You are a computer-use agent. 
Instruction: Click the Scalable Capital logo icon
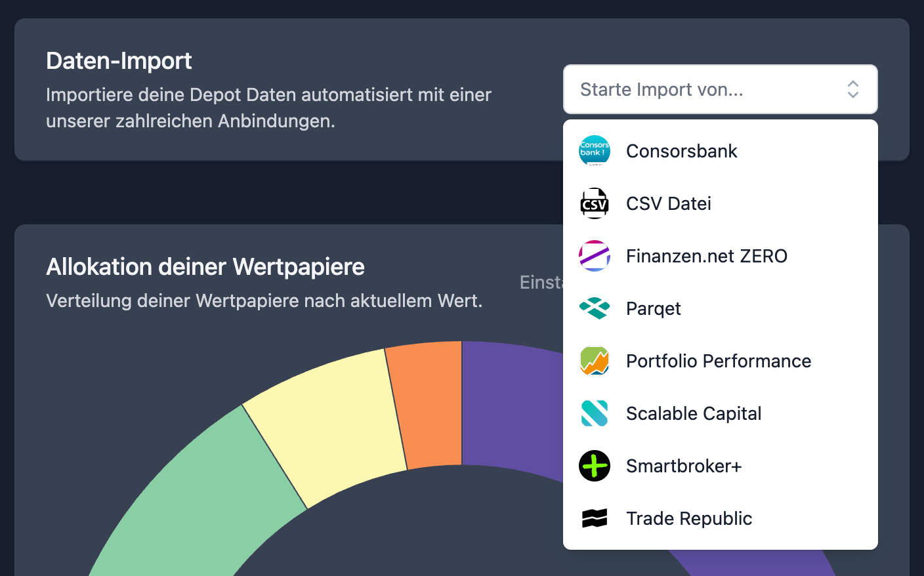click(594, 413)
